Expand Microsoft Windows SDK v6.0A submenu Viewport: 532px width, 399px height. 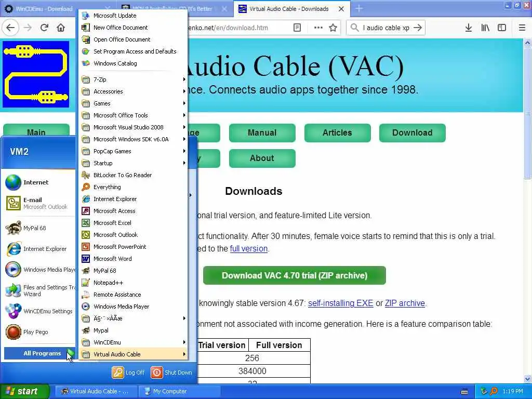coord(134,139)
